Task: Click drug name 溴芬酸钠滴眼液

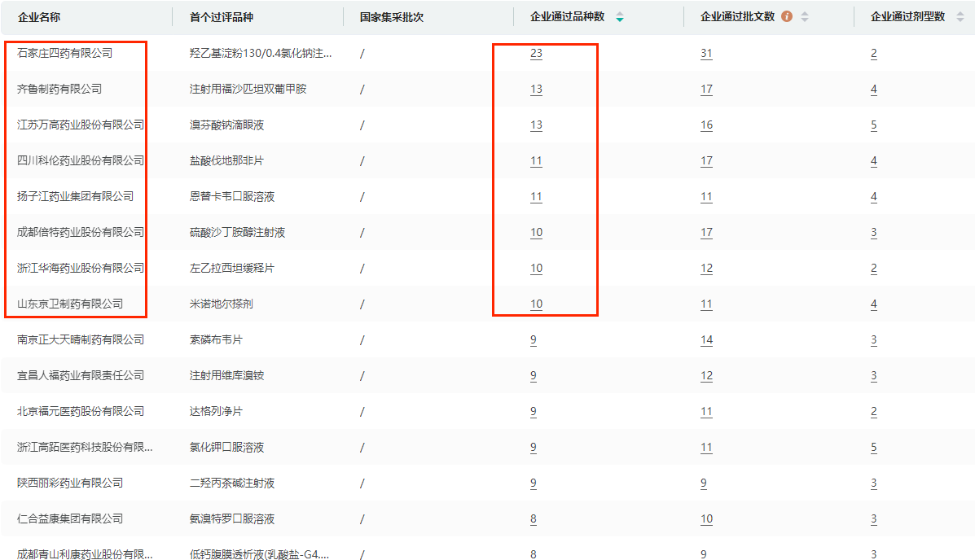Action: pos(227,125)
